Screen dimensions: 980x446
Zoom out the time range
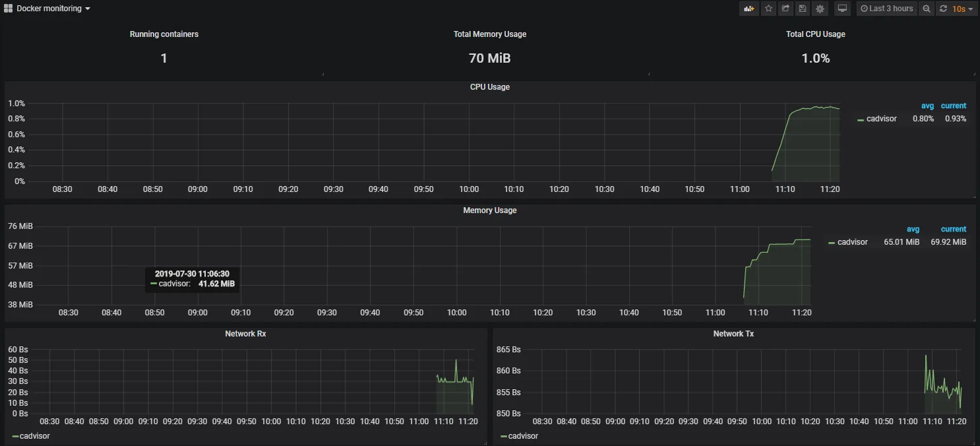[x=927, y=9]
